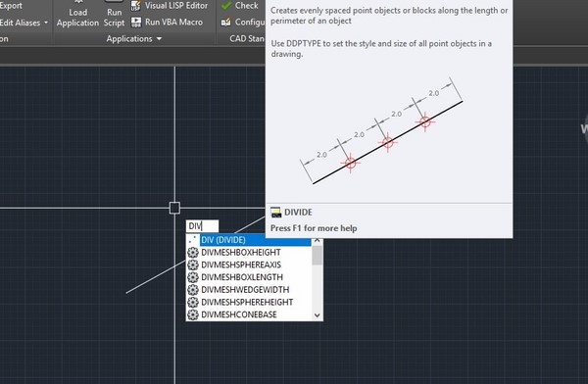Click scroll down arrow in suggestion list

[318, 315]
